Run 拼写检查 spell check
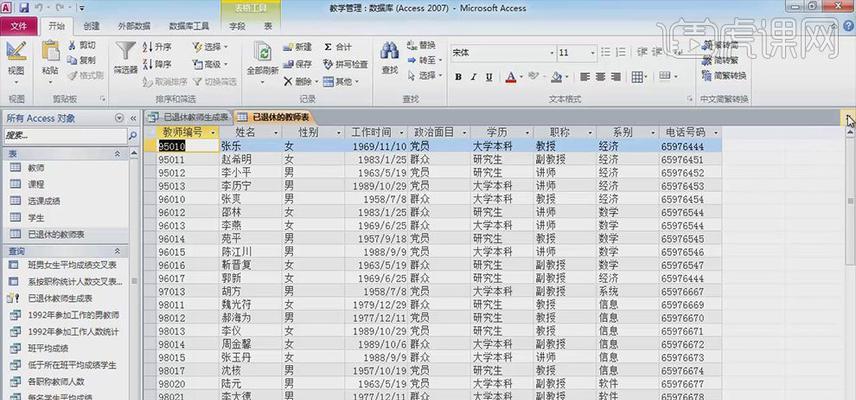856x400 pixels. (x=345, y=64)
